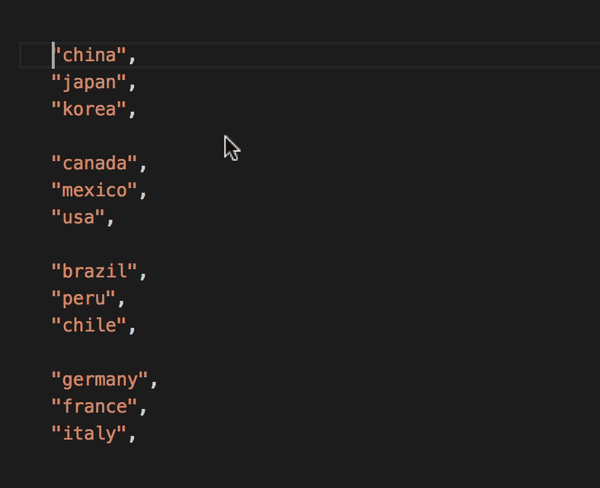Click on the word japan
This screenshot has width=600, height=488.
[89, 82]
